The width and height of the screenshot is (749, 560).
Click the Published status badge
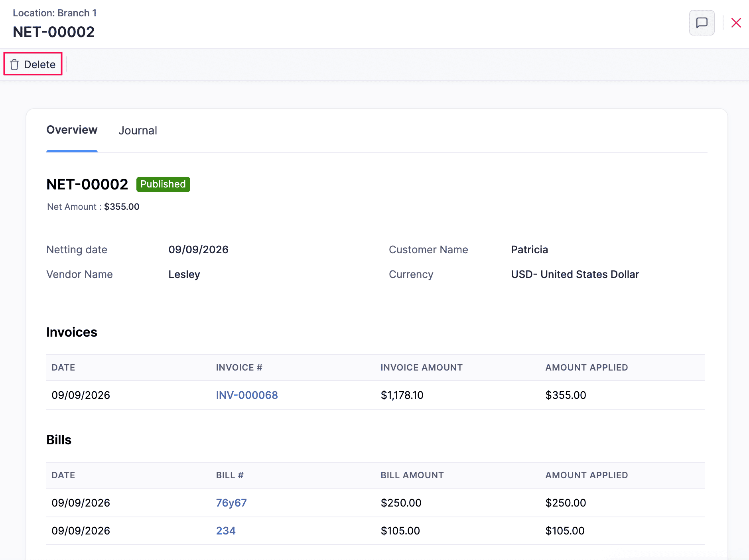click(163, 184)
